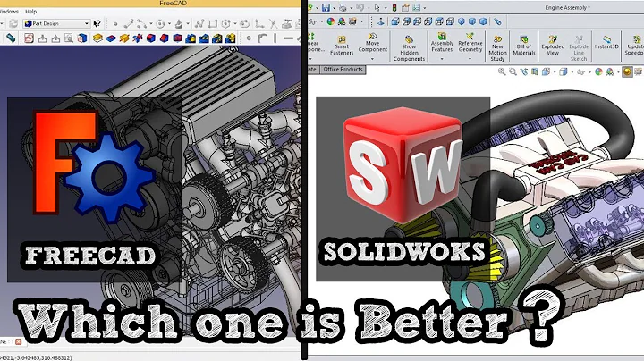Screen dimensions: 644x361
Task: Select the FreeCAD sketch fillet tool beside trim
Action: pos(259,23)
